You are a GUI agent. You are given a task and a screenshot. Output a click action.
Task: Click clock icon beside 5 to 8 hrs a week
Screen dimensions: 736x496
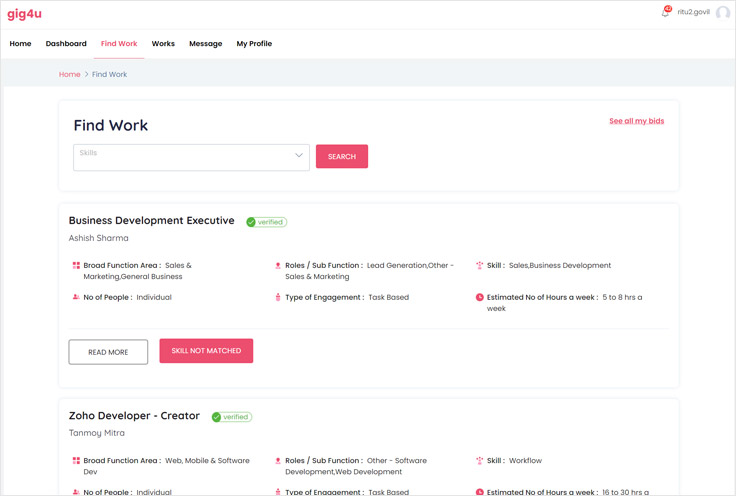pos(479,297)
